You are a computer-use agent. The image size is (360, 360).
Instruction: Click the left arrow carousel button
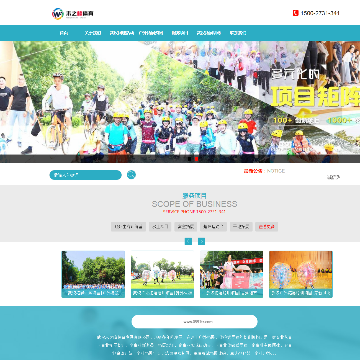point(188,241)
